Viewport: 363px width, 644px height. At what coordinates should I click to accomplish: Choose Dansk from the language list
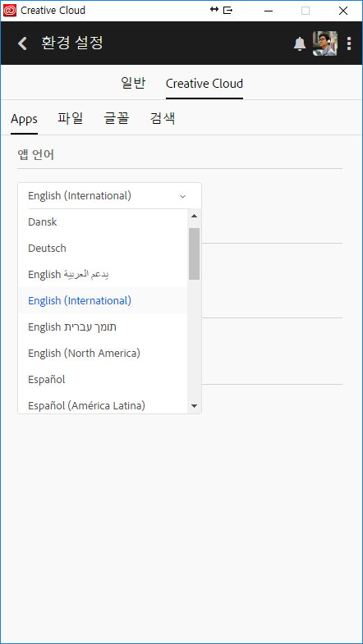103,222
